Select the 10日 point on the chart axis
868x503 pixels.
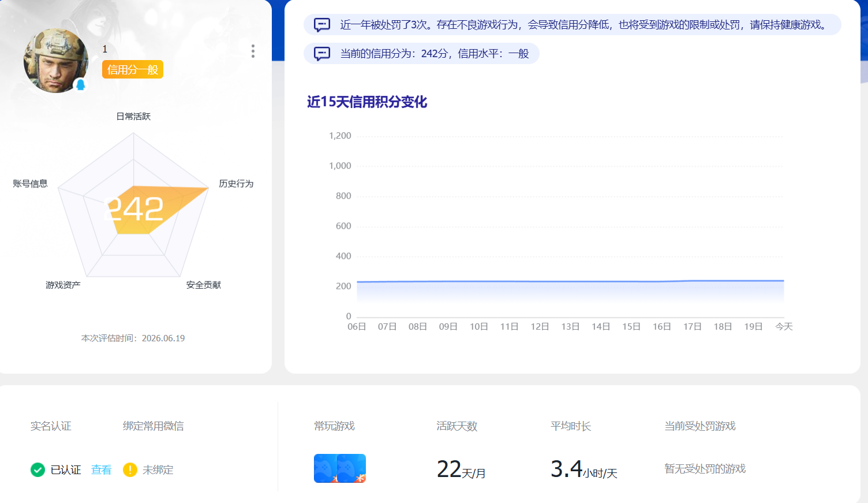coord(479,326)
